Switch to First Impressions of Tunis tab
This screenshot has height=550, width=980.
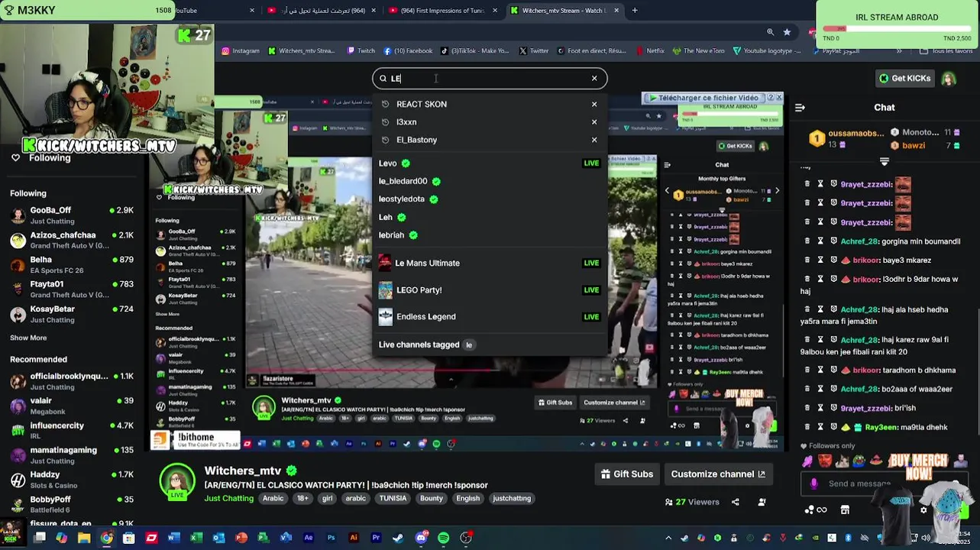(x=441, y=11)
